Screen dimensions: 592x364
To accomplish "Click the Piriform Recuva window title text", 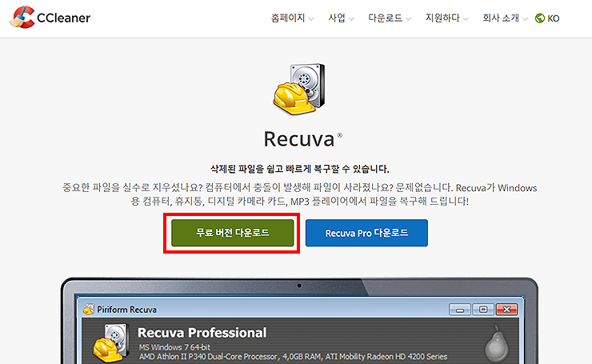I will pos(126,310).
